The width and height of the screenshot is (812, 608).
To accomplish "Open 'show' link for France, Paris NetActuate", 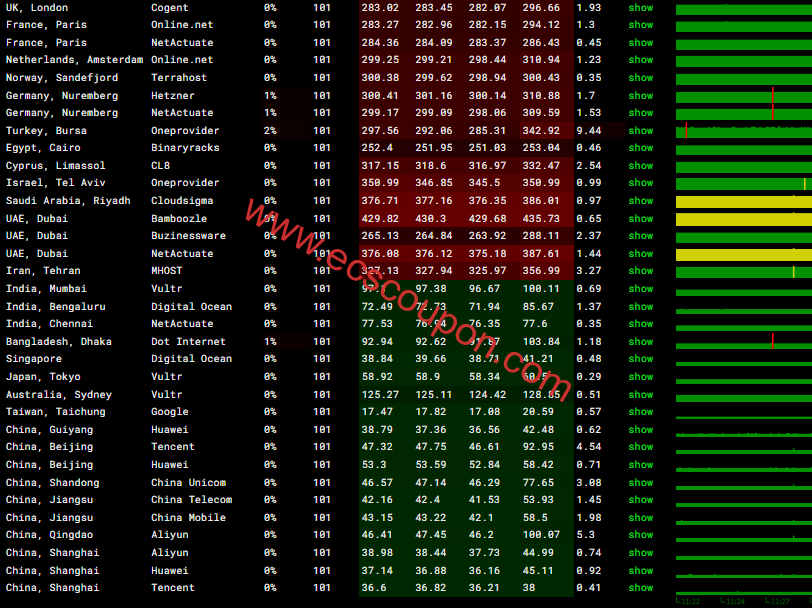I will [641, 42].
